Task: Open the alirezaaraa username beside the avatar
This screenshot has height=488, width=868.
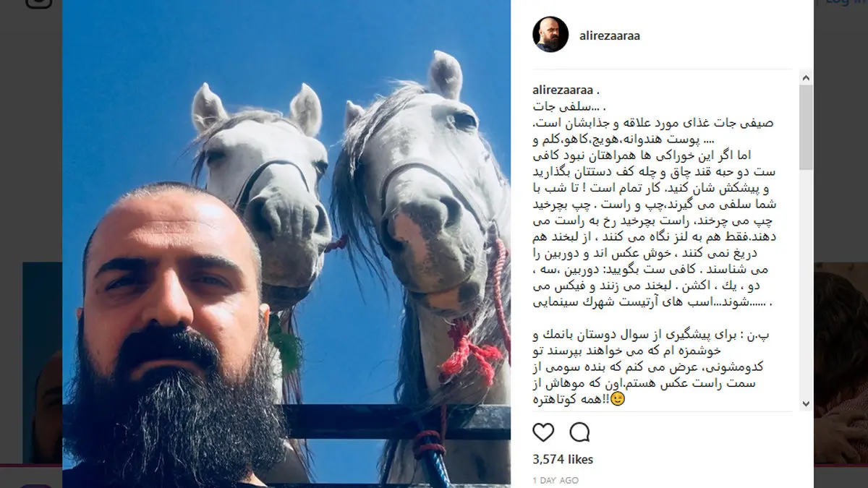Action: [610, 35]
